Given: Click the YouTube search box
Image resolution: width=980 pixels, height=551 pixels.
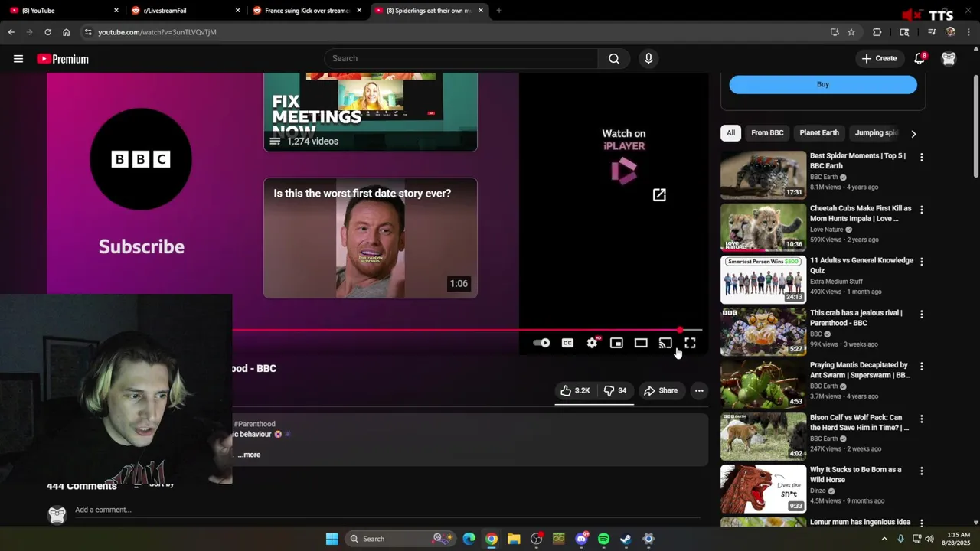Looking at the screenshot, I should coord(462,58).
